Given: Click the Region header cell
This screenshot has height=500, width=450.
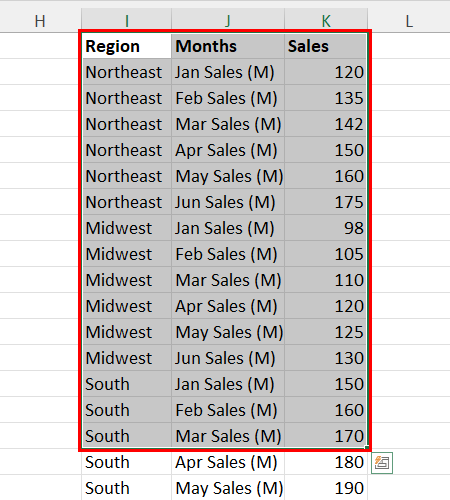Looking at the screenshot, I should point(127,46).
